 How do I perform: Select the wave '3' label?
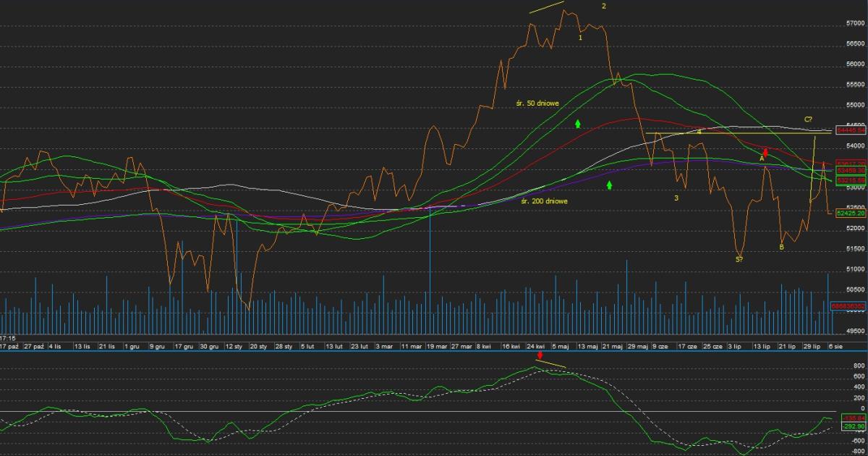point(676,198)
